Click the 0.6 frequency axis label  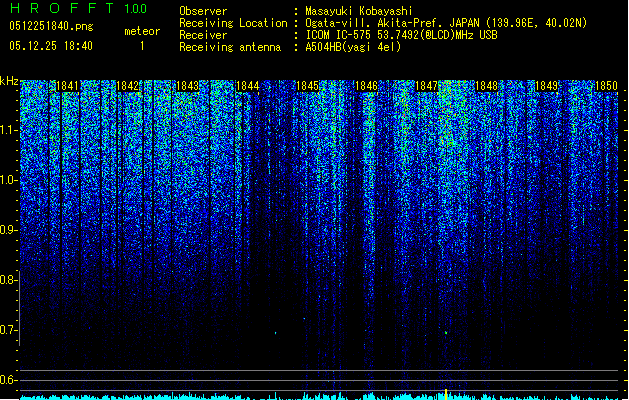(x=8, y=380)
